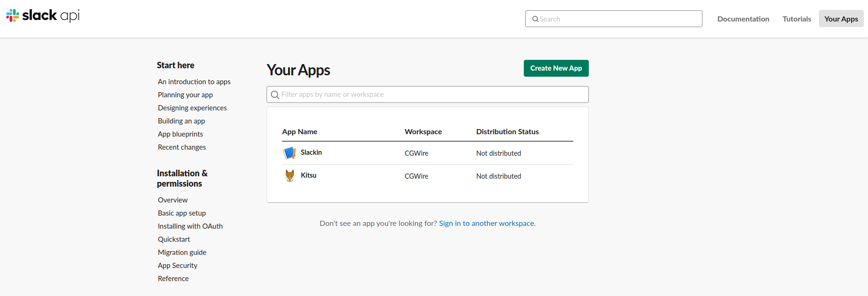Click CGWire workspace in Slackin row
Viewport: 868px width, 296px height.
tap(416, 153)
